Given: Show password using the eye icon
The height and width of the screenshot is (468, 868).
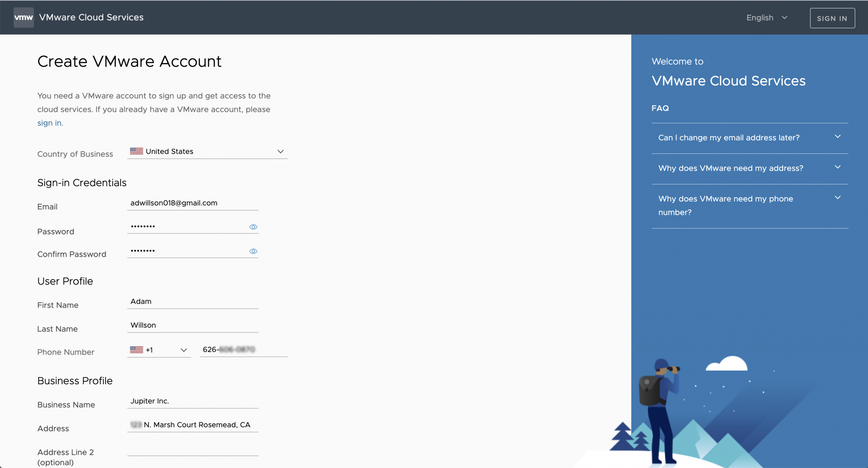Looking at the screenshot, I should pyautogui.click(x=253, y=227).
